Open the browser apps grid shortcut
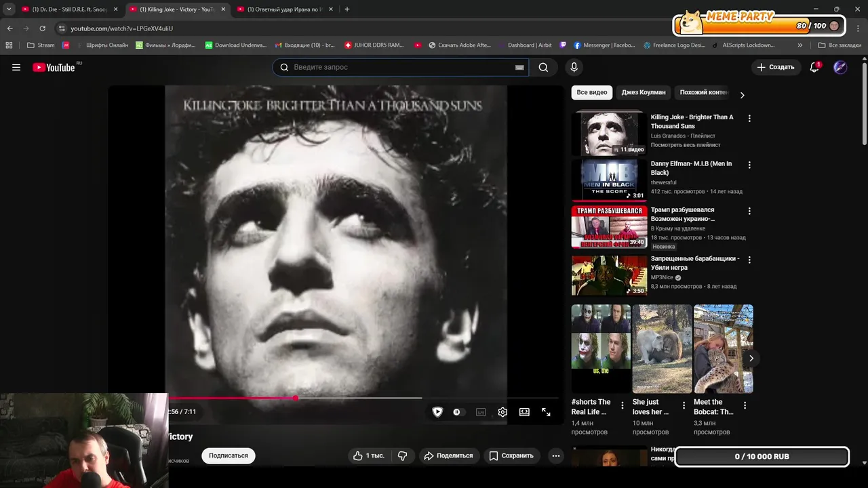The image size is (868, 488). (9, 45)
